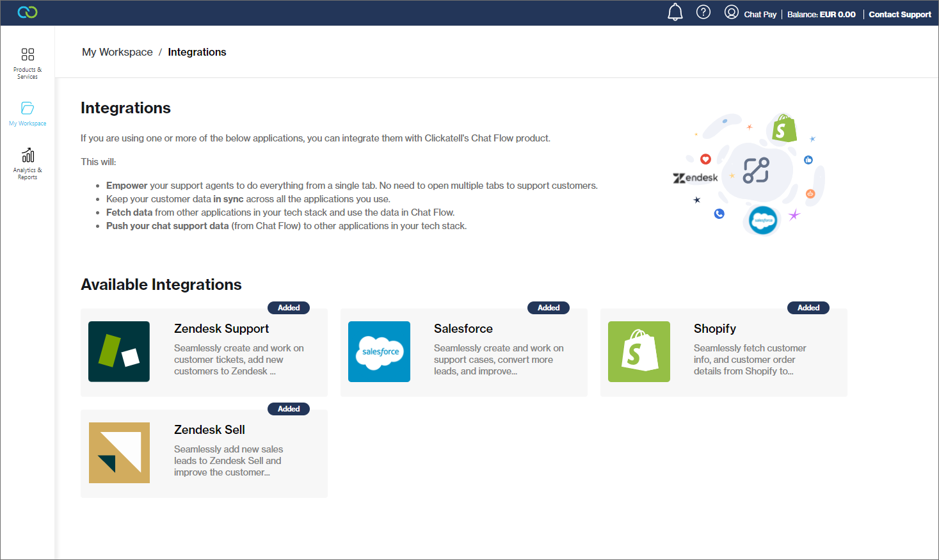Click Salesforce description text
939x560 pixels.
499,360
